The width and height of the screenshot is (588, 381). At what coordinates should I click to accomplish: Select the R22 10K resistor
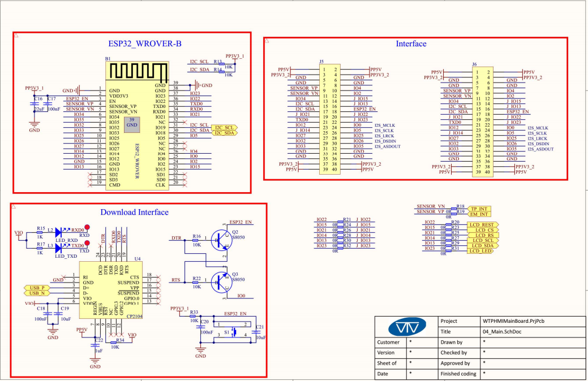pos(195,283)
